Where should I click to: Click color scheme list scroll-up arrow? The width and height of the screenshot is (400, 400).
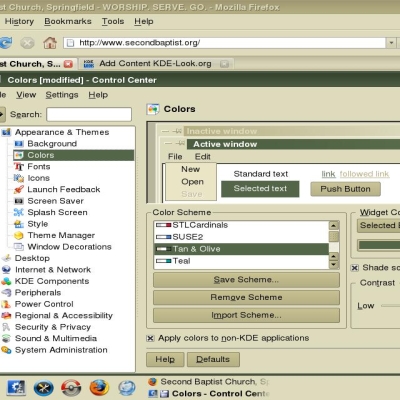(334, 226)
